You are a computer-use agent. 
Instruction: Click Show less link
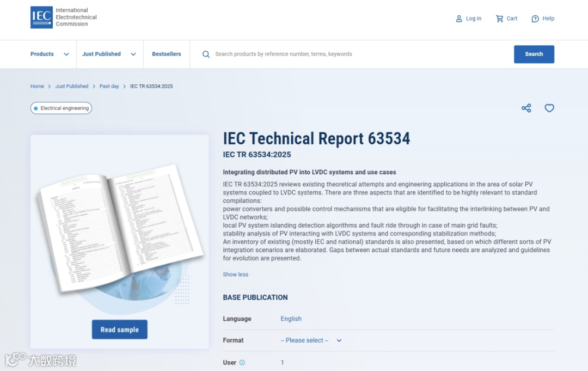click(236, 274)
